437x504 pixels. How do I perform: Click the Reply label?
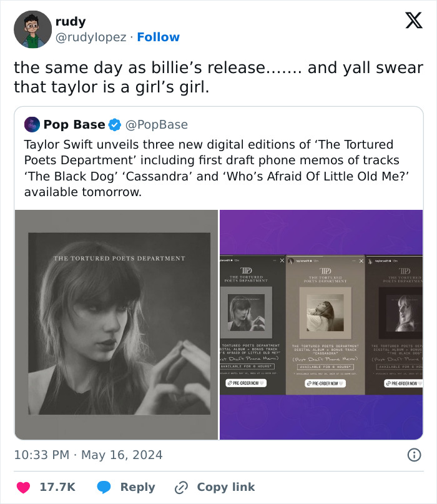(x=138, y=487)
